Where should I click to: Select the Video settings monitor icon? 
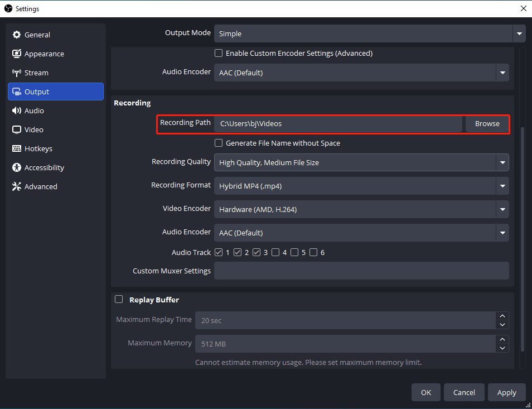[17, 129]
